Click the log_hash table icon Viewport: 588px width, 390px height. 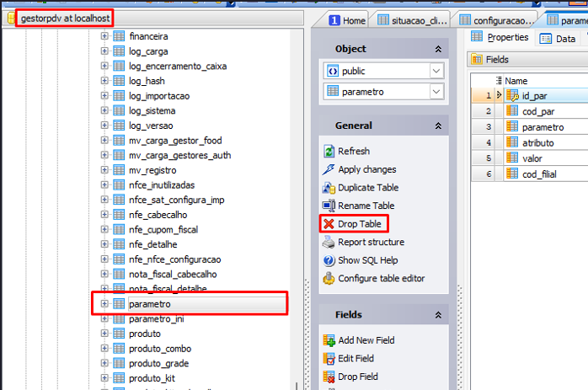119,81
